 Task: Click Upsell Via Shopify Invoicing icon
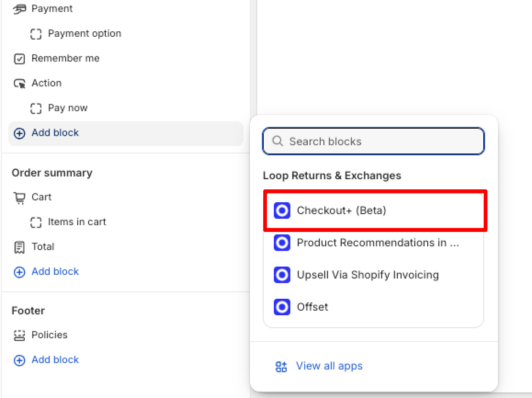point(282,275)
